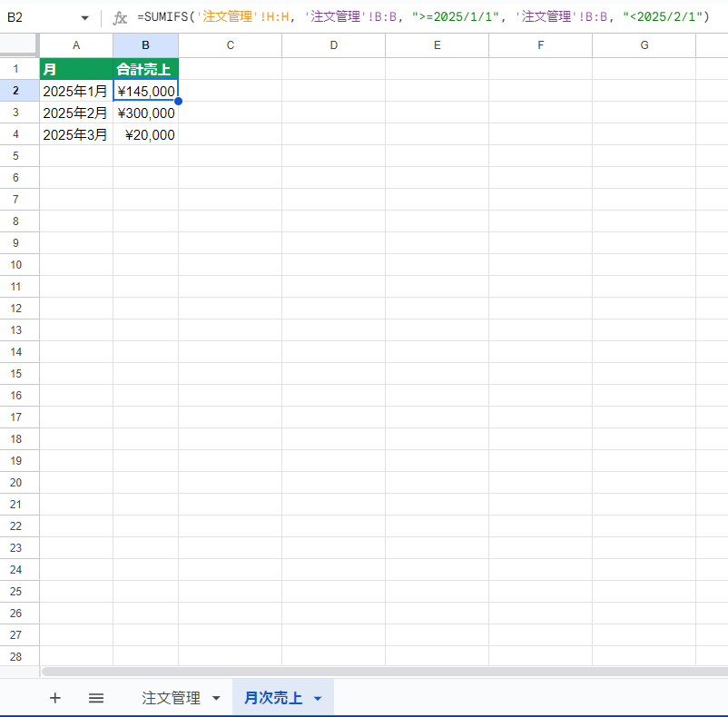Select the 月次売上 sheet tab
The height and width of the screenshot is (717, 728).
click(273, 698)
